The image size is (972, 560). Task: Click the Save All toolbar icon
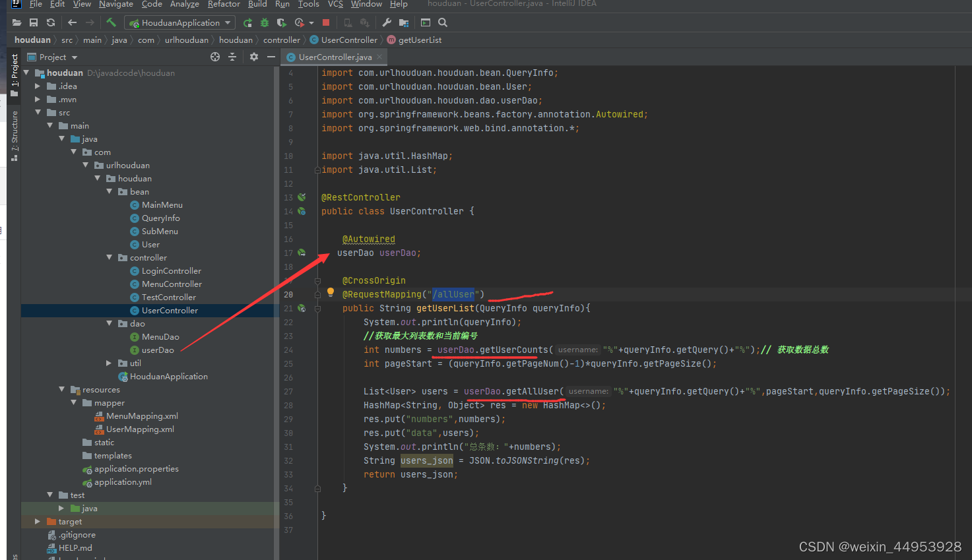[34, 22]
